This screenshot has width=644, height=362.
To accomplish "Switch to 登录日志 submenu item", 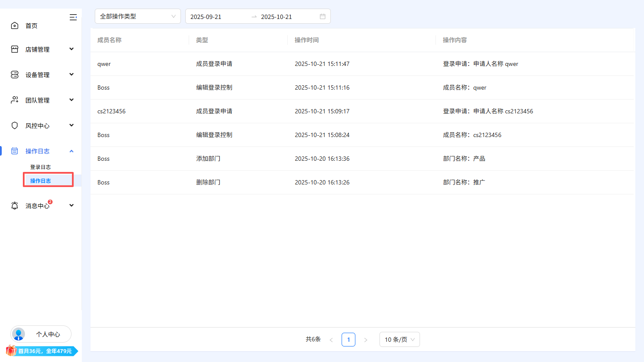I will (40, 167).
